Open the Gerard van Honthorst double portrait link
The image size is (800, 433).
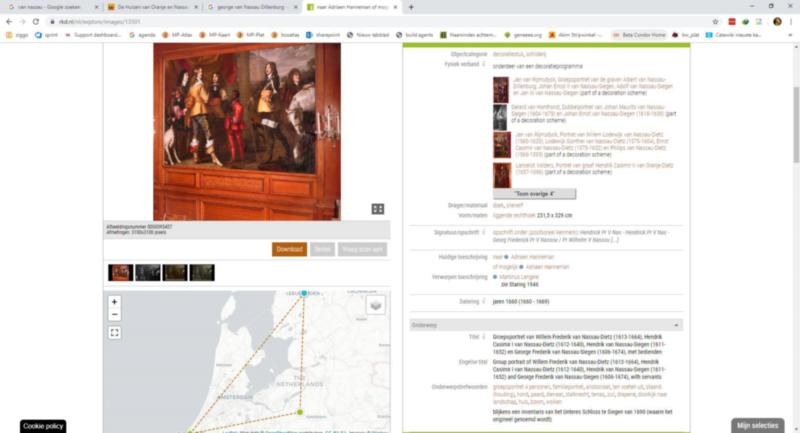tap(593, 113)
